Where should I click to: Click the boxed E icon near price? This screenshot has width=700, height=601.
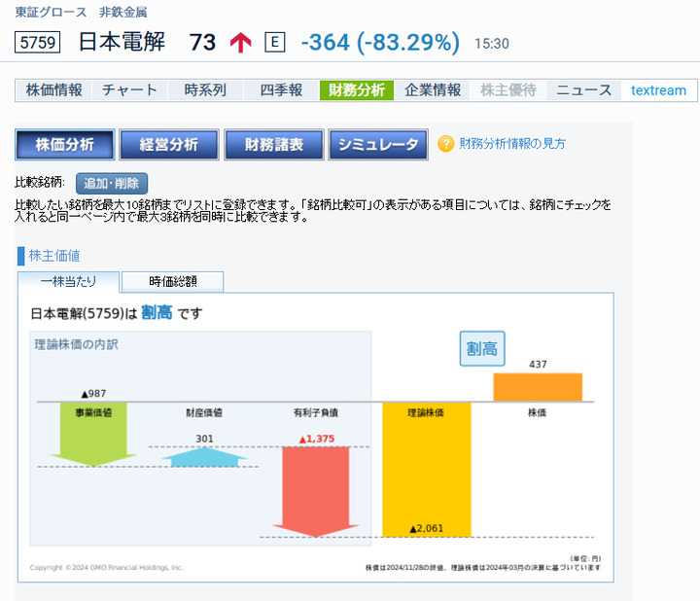pyautogui.click(x=275, y=43)
